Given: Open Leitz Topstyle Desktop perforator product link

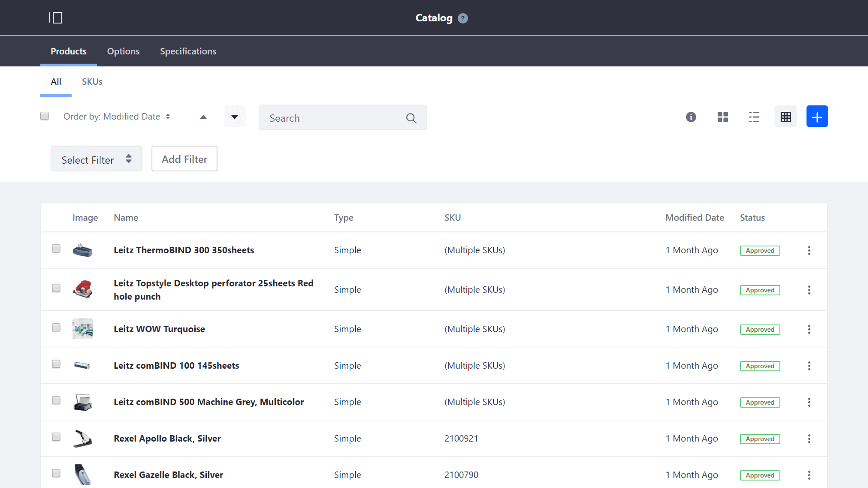Looking at the screenshot, I should [x=213, y=289].
